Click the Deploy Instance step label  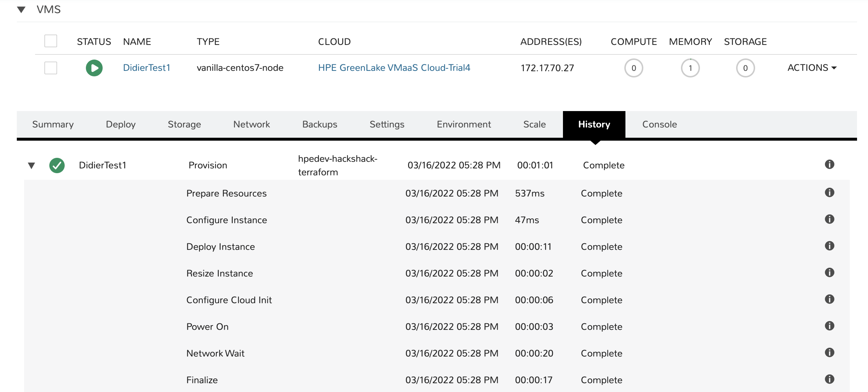221,247
